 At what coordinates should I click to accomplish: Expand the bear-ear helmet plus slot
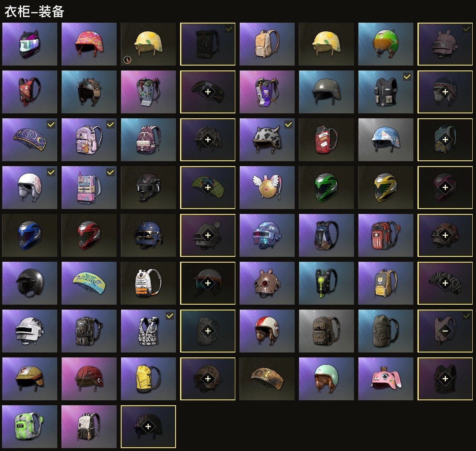tap(208, 235)
